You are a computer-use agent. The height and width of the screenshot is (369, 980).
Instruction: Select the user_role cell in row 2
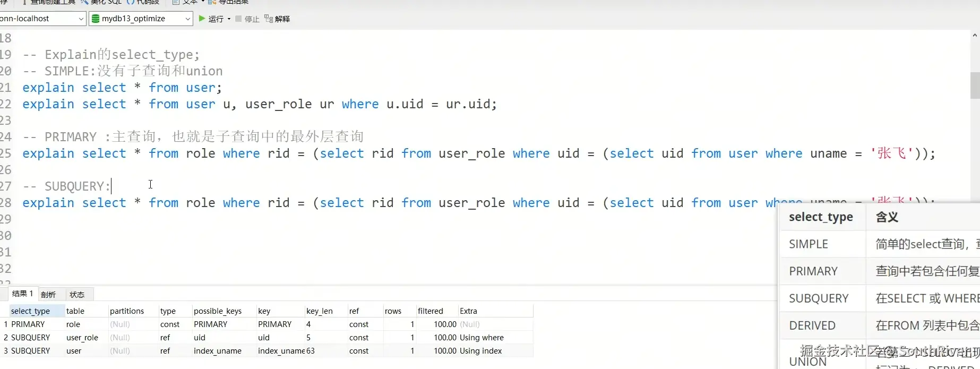(82, 338)
